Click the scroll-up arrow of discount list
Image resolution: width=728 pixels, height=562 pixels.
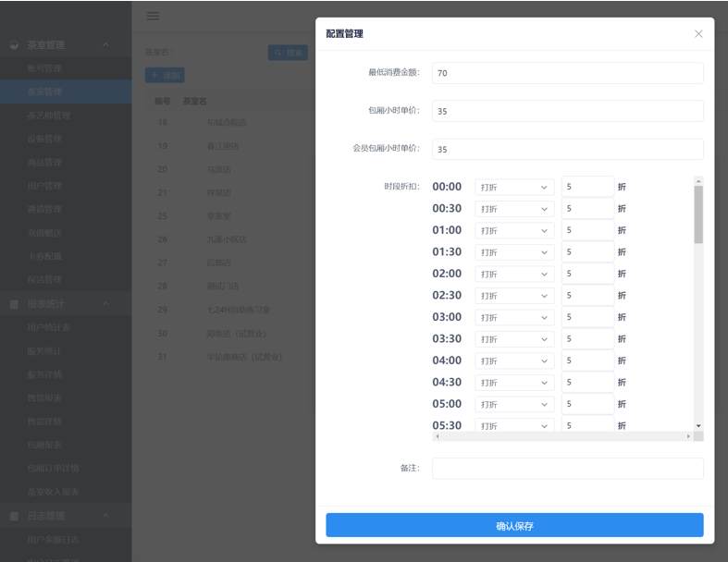pos(698,180)
